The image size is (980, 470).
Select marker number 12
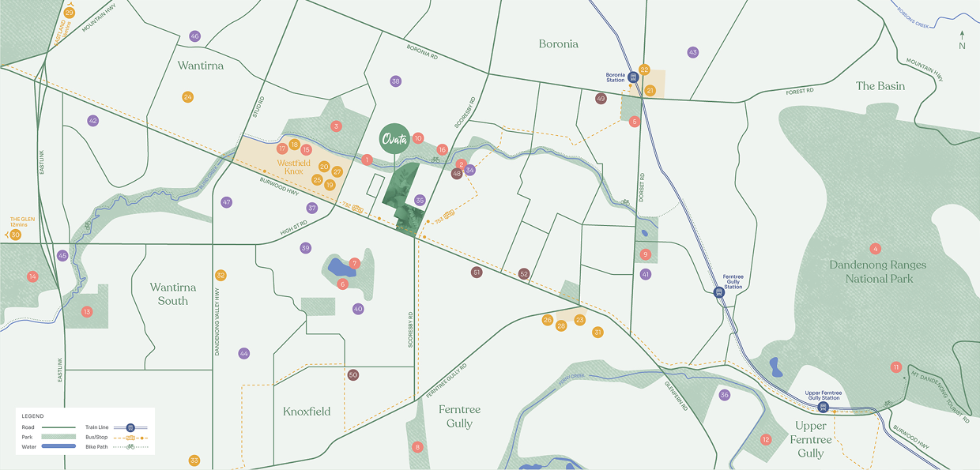pyautogui.click(x=765, y=439)
